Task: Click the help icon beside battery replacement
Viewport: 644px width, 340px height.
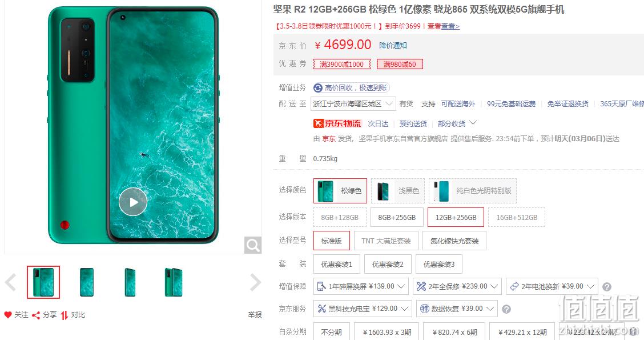Action: click(607, 287)
